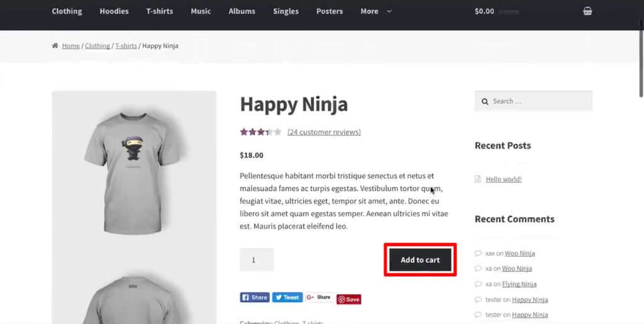Open the Flying Ninja comment link
Viewport: 644px width, 324px height.
(x=519, y=284)
